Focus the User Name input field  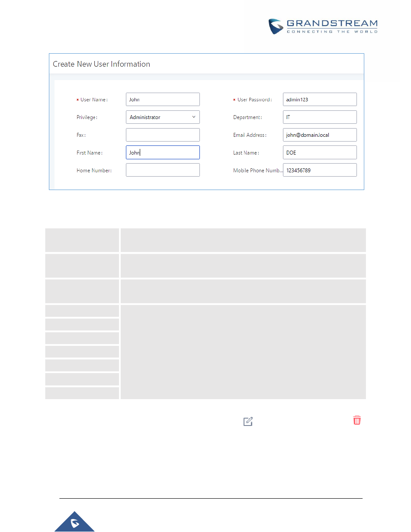pyautogui.click(x=163, y=100)
